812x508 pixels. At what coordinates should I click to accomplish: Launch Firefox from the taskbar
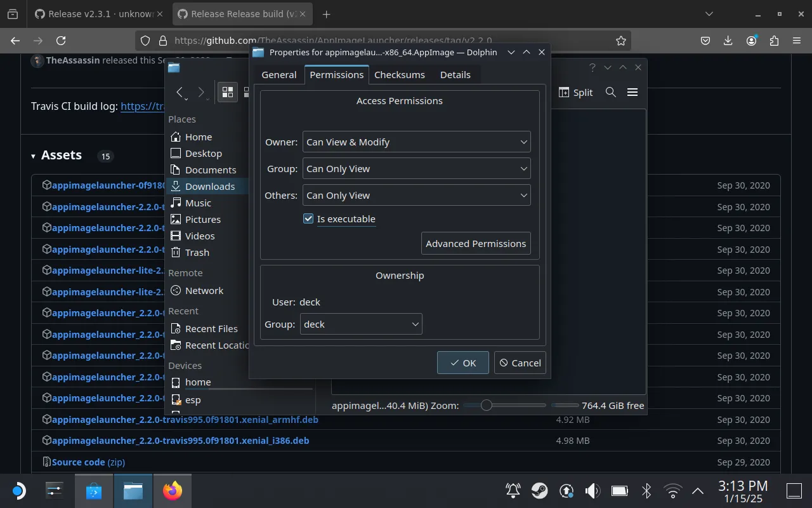(x=173, y=490)
